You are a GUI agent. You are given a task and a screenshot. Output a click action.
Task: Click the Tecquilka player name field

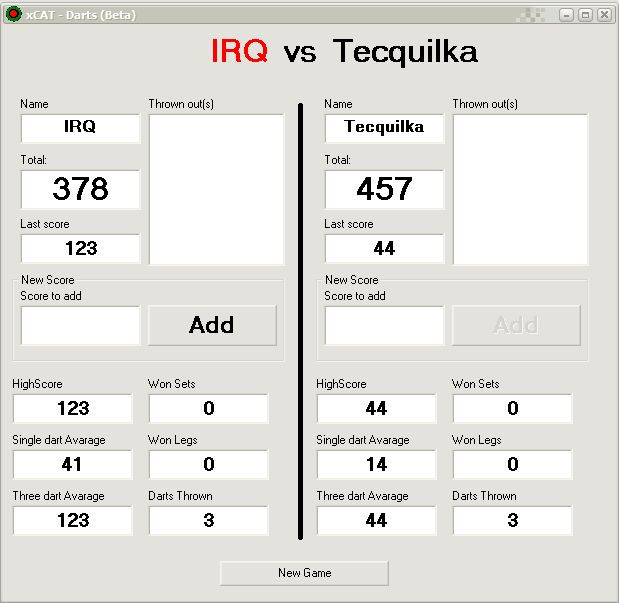(385, 128)
